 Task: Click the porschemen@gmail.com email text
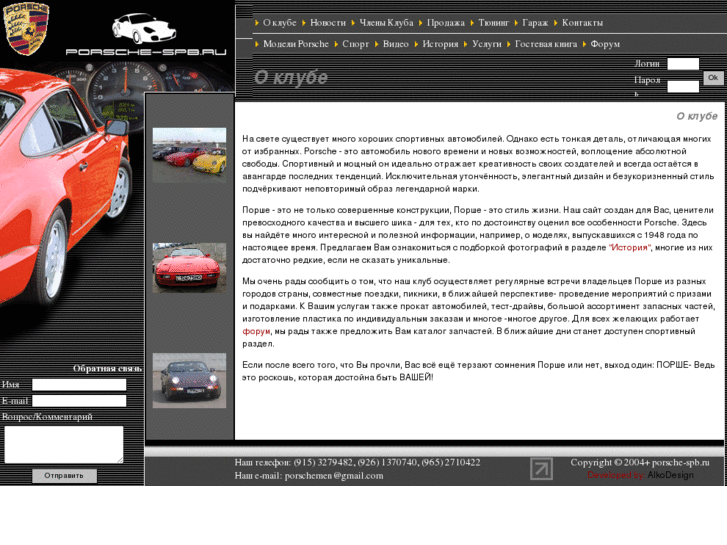tap(334, 476)
